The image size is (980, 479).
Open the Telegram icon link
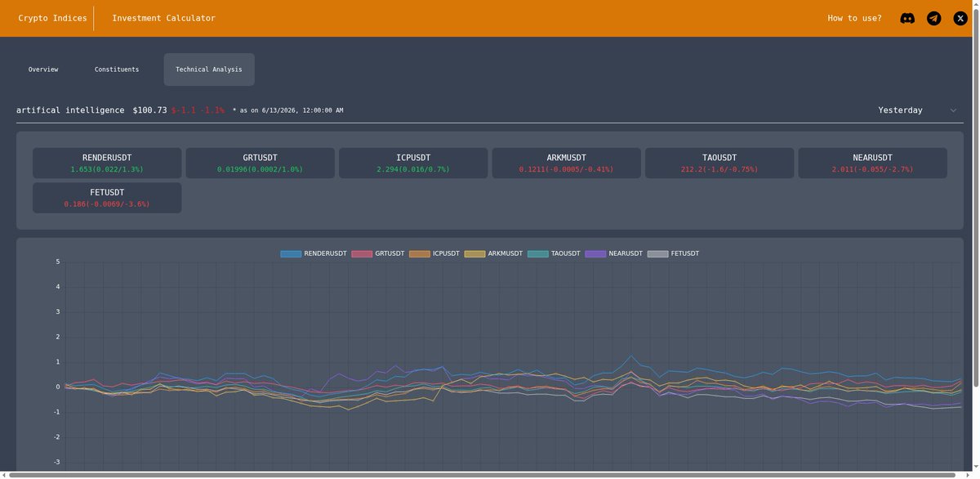(934, 18)
